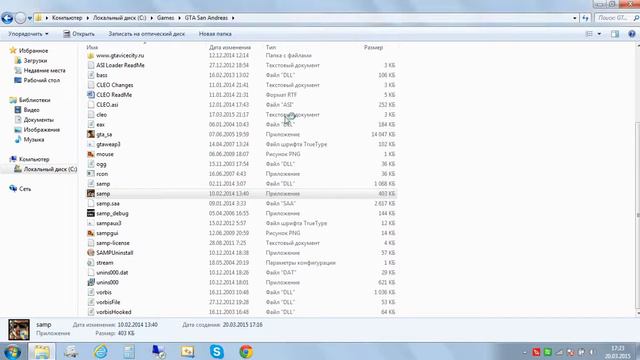
Task: Click the Explorer folder icon in the taskbar
Action: coord(42,351)
